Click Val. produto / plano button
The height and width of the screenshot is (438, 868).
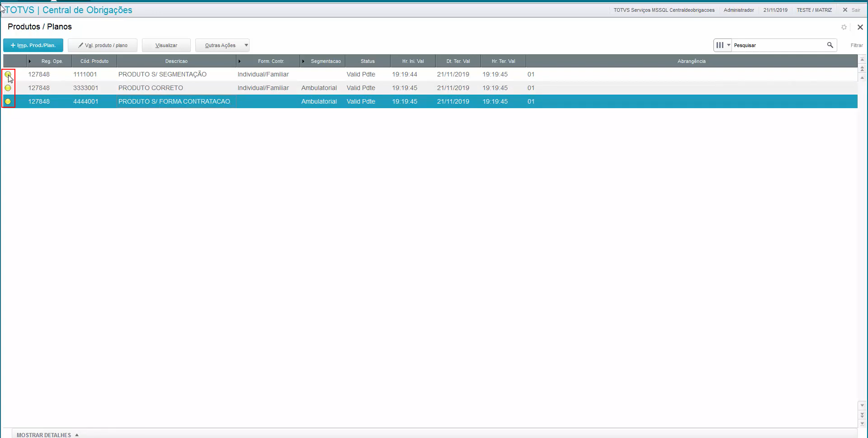click(103, 45)
